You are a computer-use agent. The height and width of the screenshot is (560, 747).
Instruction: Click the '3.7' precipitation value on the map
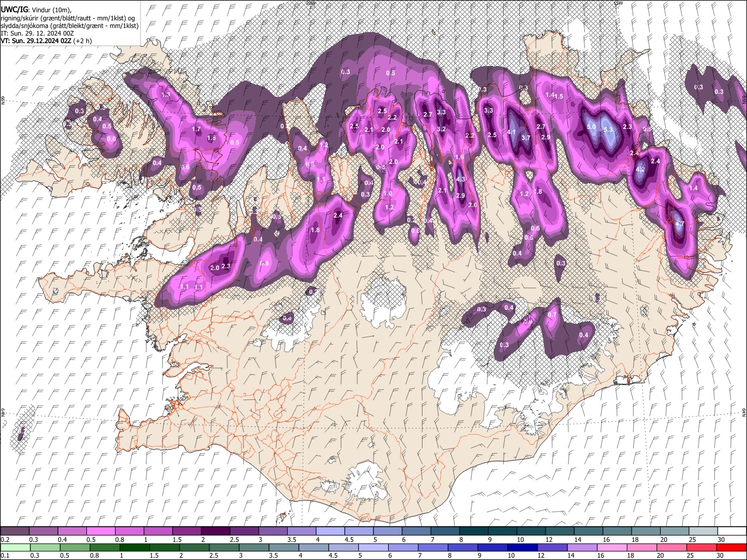pyautogui.click(x=526, y=138)
